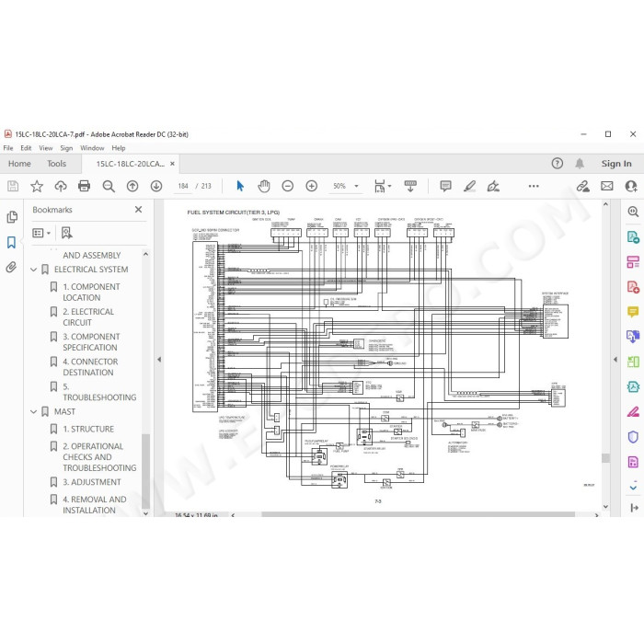Open 1. COMPONENT LOCATION bookmark
644x644 pixels.
pyautogui.click(x=91, y=292)
